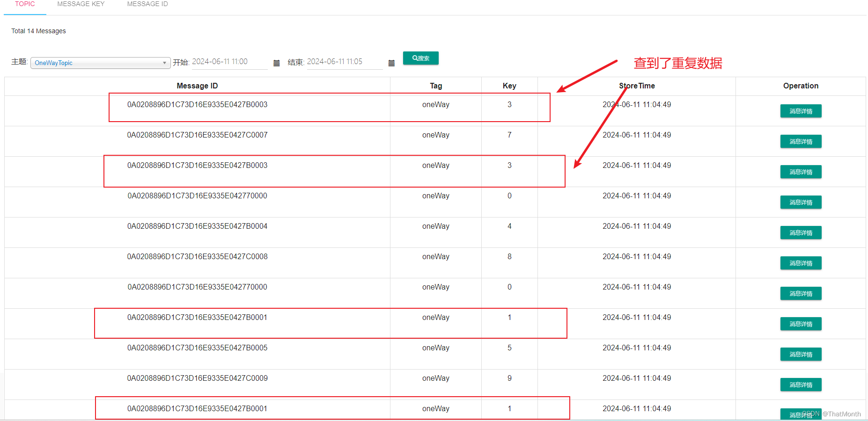The width and height of the screenshot is (868, 421).
Task: Click key value 9 cell
Action: 509,378
